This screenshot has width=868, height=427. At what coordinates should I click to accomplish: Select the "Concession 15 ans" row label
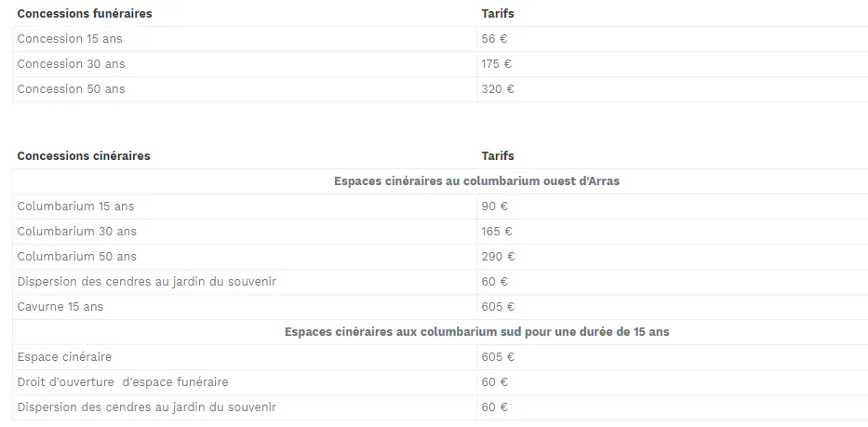click(70, 39)
